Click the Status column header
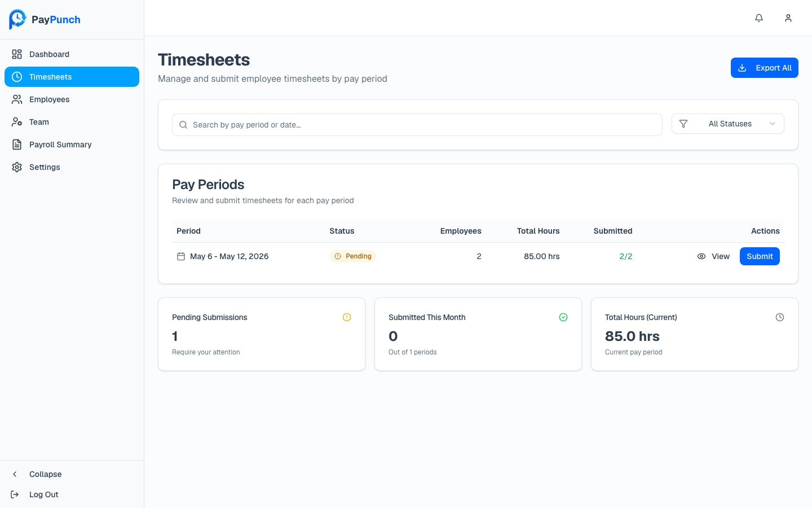Image resolution: width=812 pixels, height=508 pixels. (x=342, y=231)
